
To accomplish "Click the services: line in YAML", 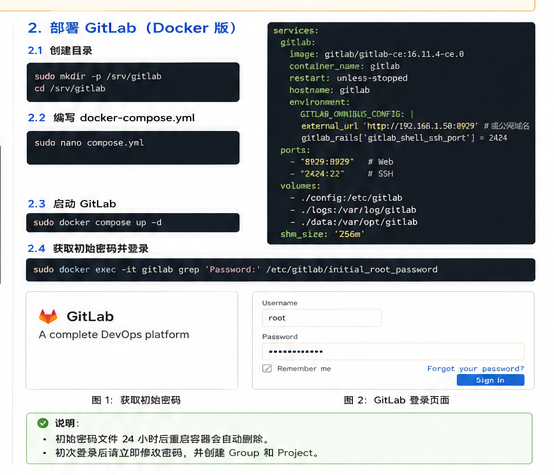I will click(296, 30).
